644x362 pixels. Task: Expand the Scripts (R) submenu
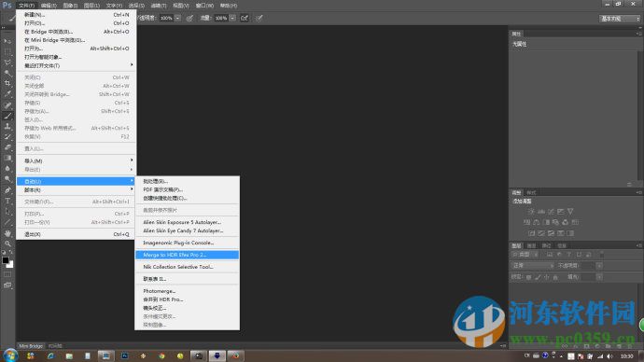tap(76, 190)
